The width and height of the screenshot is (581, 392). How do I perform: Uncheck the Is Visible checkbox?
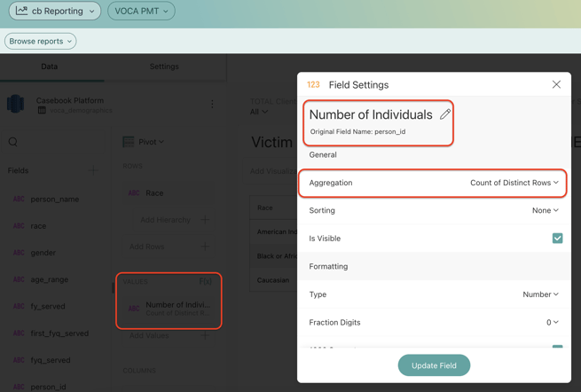click(557, 239)
